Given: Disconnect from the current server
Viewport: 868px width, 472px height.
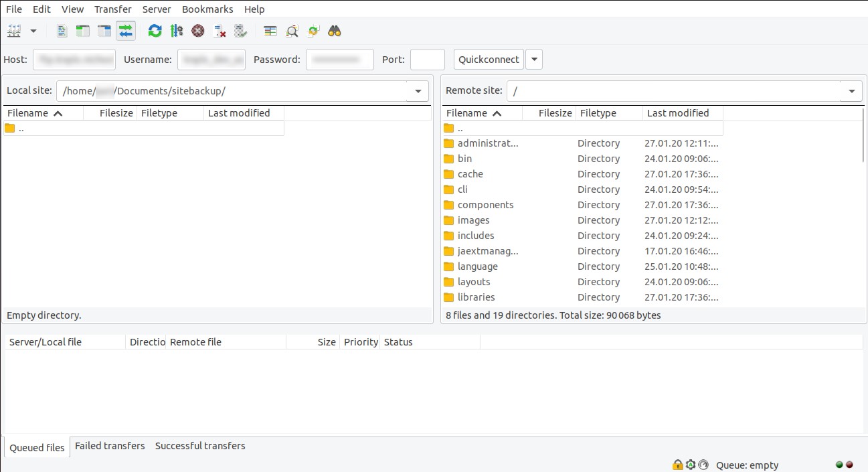Looking at the screenshot, I should 220,31.
